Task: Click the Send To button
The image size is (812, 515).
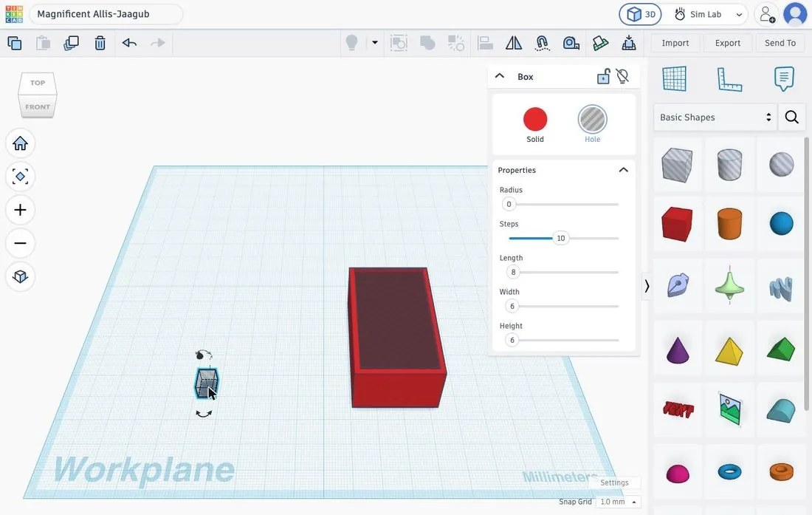Action: [x=780, y=43]
